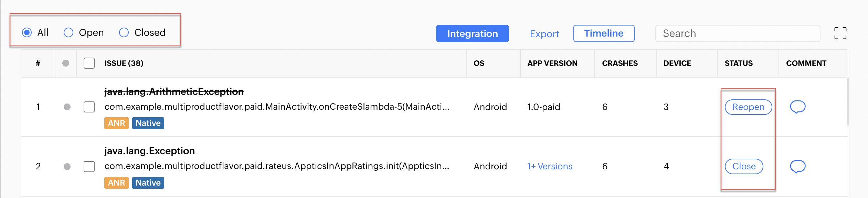Viewport: 868px width, 198px height.
Task: Select the All radio filter
Action: point(27,32)
